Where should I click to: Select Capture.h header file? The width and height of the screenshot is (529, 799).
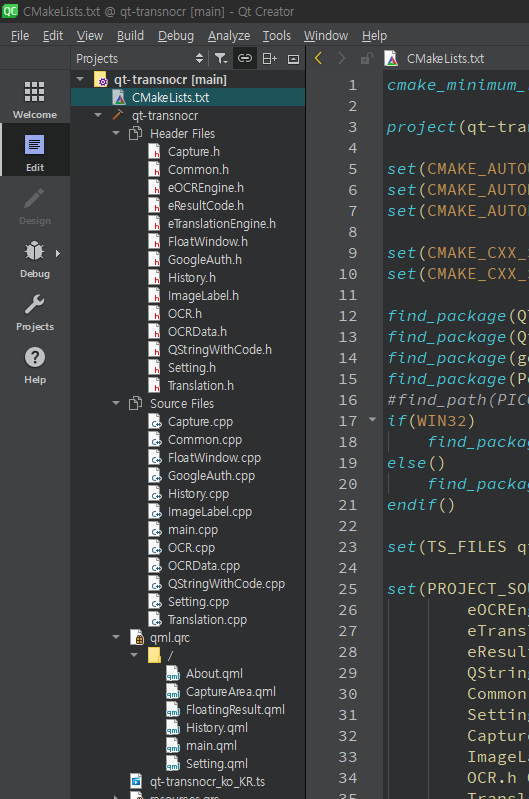coord(194,151)
